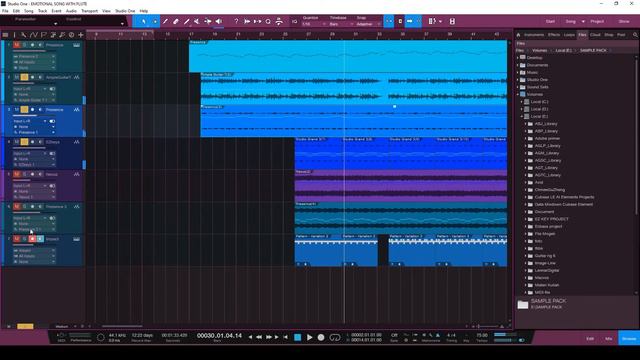Mute the EZkeys track
Viewport: 640px width, 360px height.
tap(17, 142)
